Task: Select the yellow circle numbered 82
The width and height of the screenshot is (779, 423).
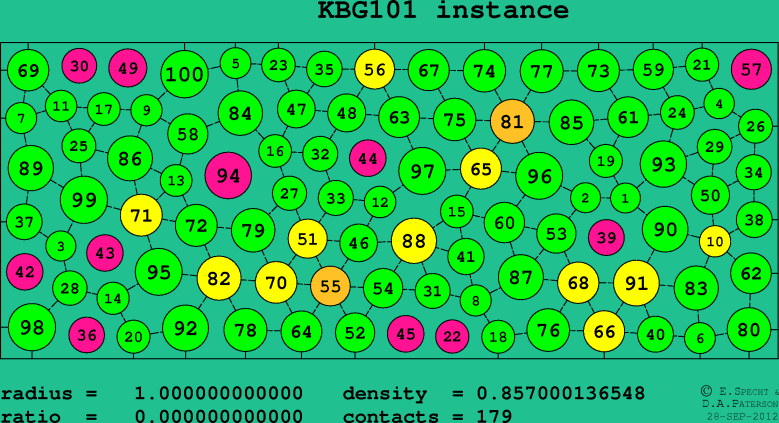Action: (219, 278)
